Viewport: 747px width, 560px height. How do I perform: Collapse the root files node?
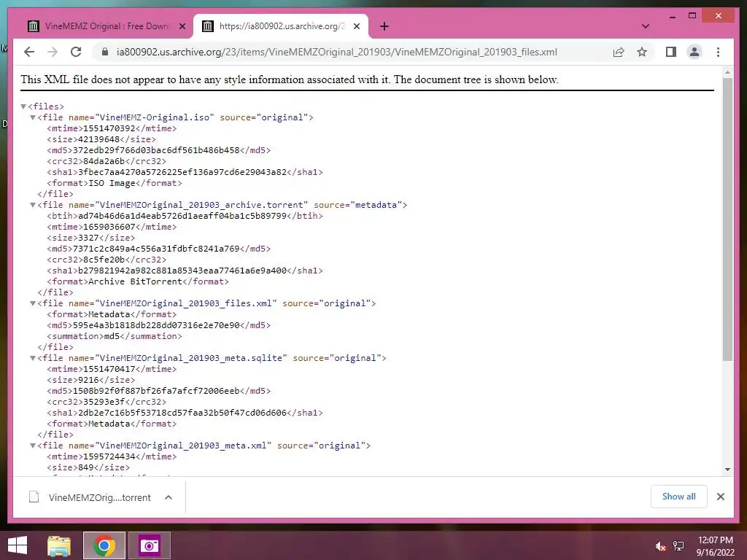[23, 106]
